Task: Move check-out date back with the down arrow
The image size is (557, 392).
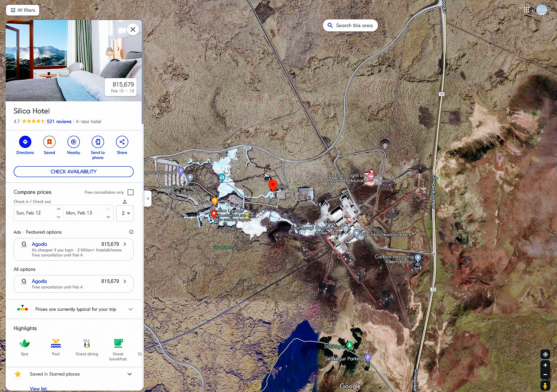Action: 108,217
